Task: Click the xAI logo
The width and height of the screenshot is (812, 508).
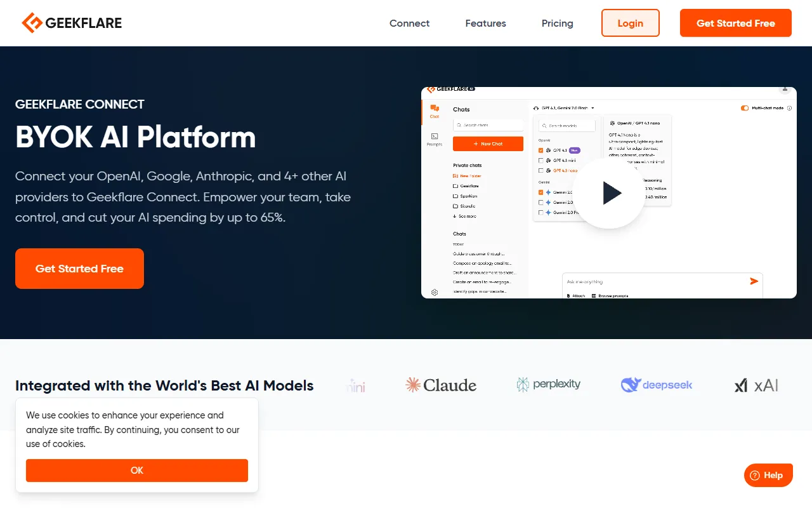Action: (x=756, y=385)
